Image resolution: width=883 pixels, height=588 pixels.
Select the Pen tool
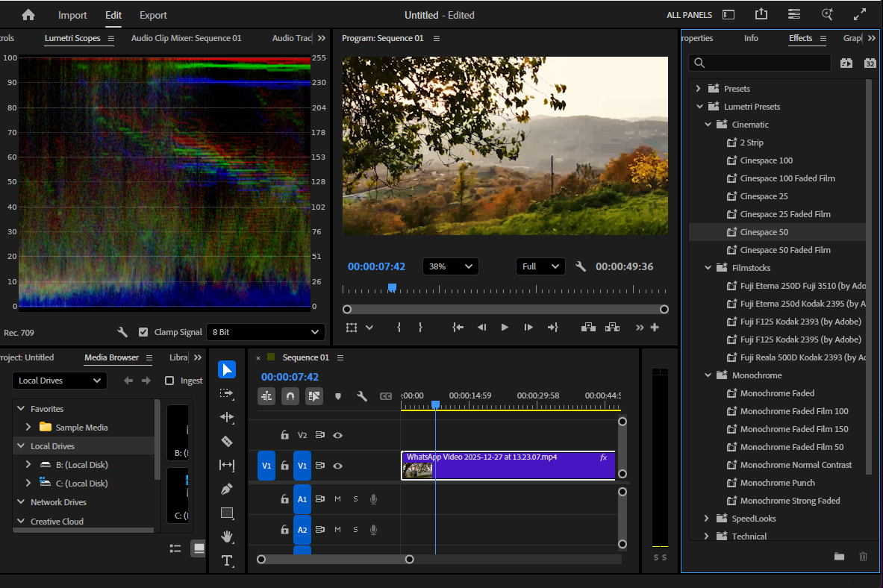click(228, 489)
